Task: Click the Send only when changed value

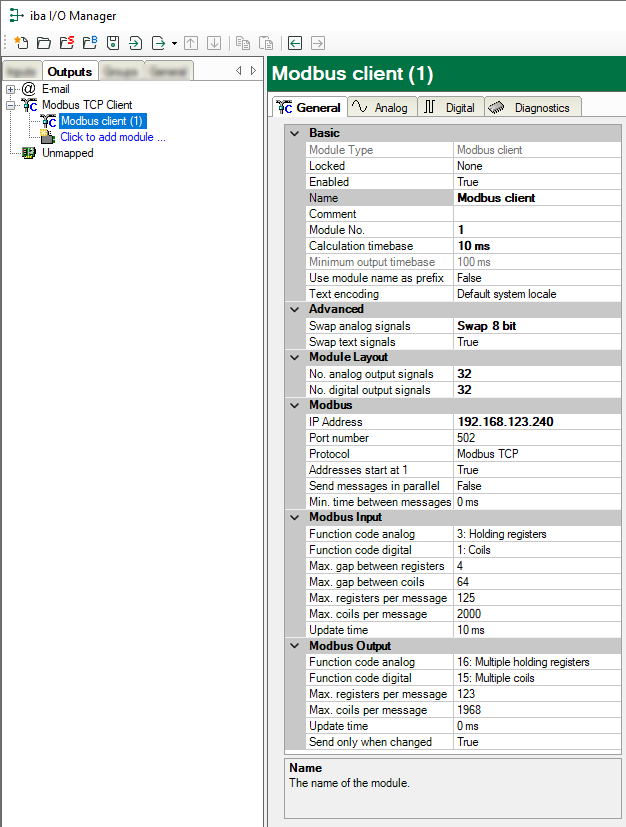Action: click(x=537, y=742)
